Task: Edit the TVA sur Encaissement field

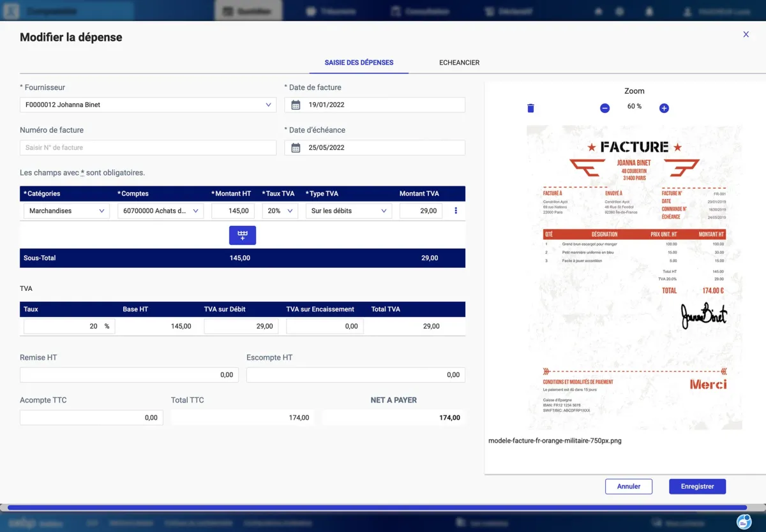Action: 325,326
